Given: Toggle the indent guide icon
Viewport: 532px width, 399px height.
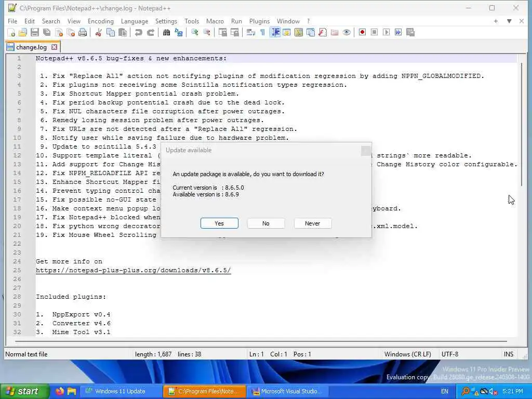Looking at the screenshot, I should 275,33.
